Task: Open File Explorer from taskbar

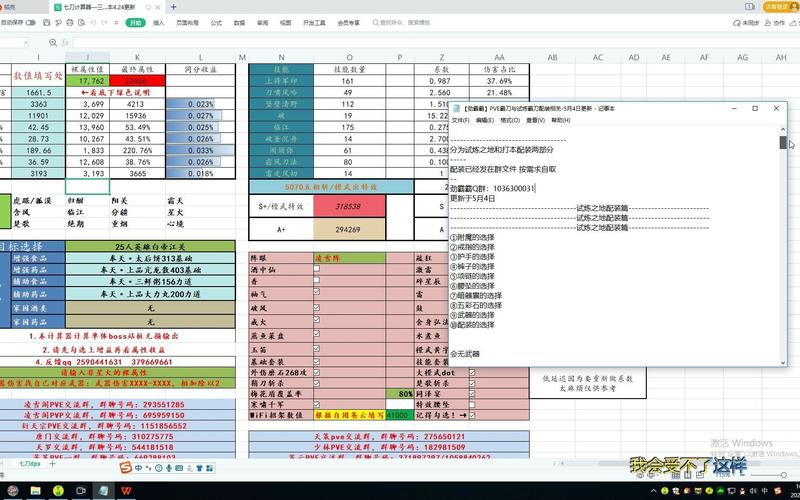Action: coord(35,491)
